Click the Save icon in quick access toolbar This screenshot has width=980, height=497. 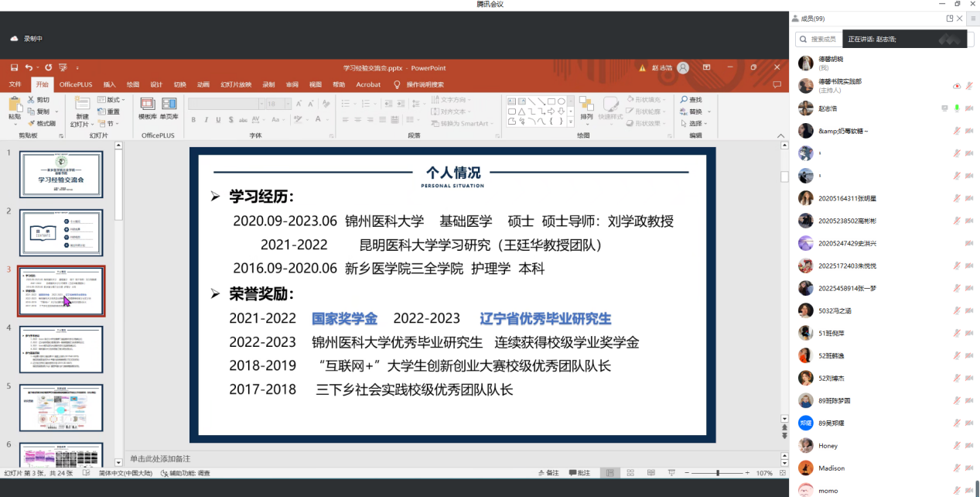pos(14,68)
